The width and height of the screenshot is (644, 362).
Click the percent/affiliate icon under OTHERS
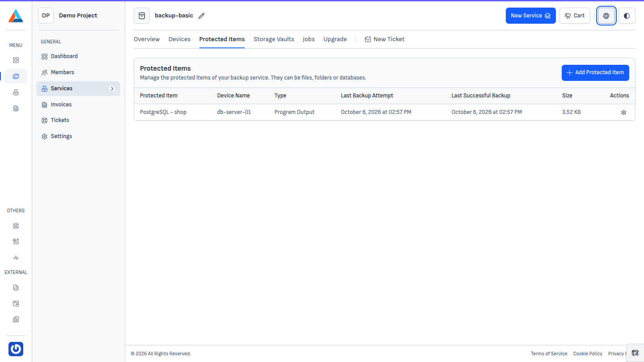(x=16, y=242)
